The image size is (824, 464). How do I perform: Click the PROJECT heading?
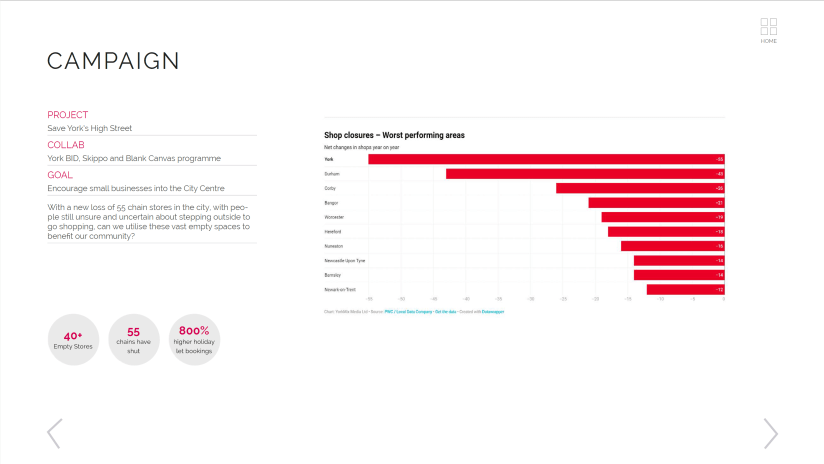[68, 115]
